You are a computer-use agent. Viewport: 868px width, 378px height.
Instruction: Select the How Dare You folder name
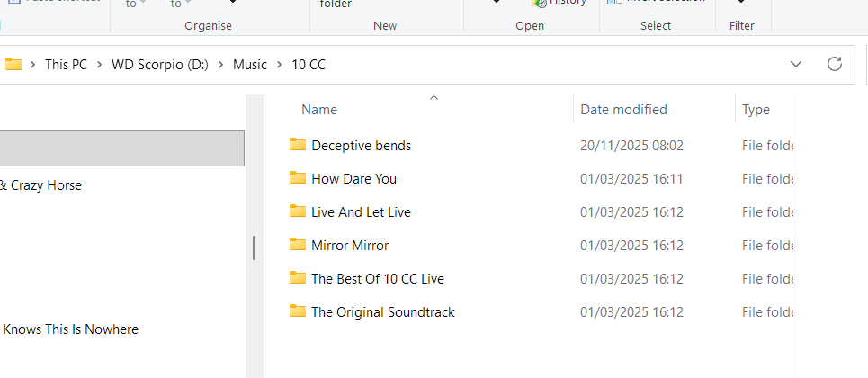(x=353, y=179)
